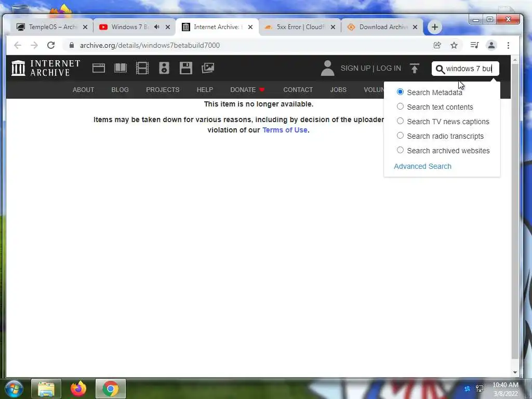The width and height of the screenshot is (532, 399).
Task: Open Chrome media control icon
Action: pos(474,45)
